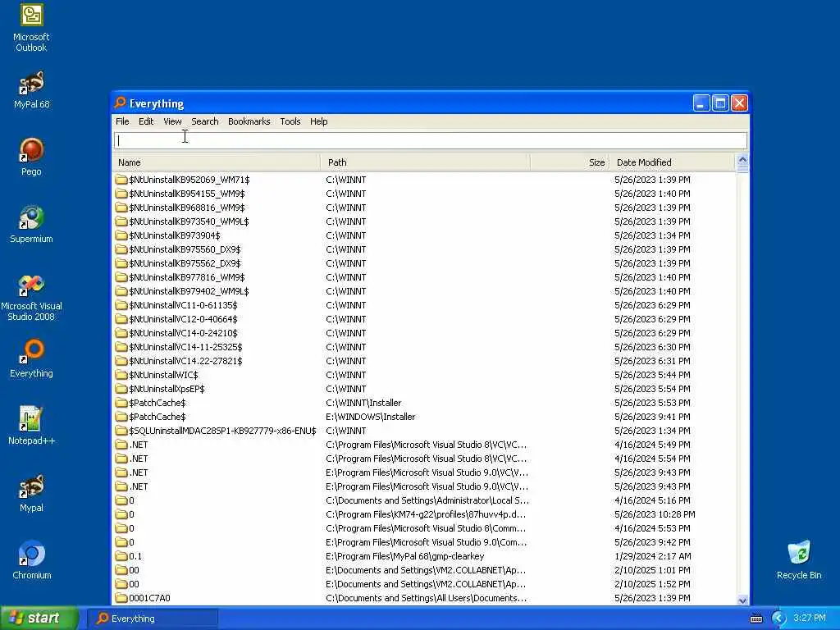Click the Everything window title icon
The height and width of the screenshot is (630, 840).
point(121,103)
